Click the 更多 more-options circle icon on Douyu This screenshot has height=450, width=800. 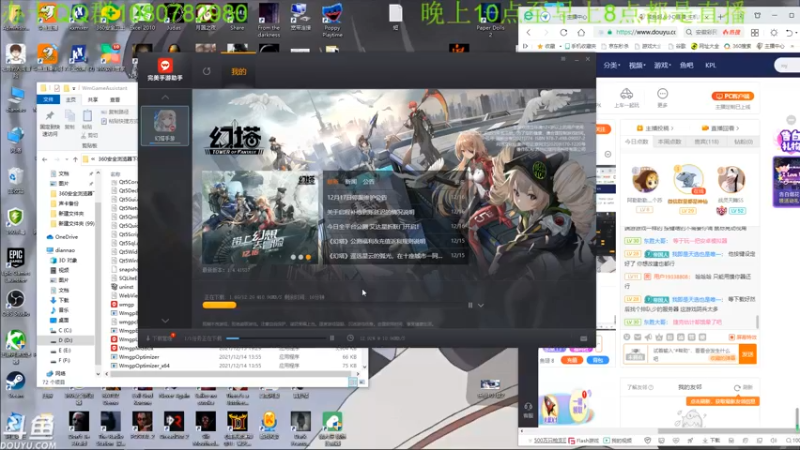coord(662,93)
